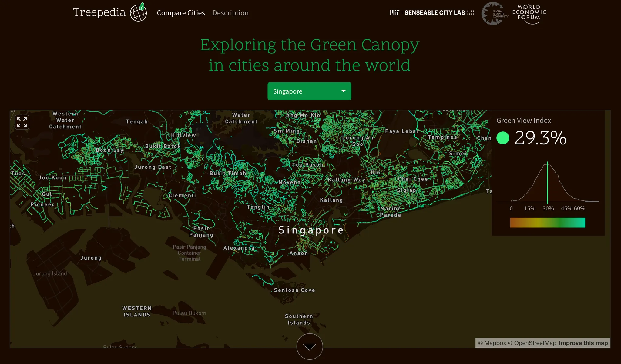Click the Sentosa Cove map label
This screenshot has width=621, height=364.
[x=294, y=290]
